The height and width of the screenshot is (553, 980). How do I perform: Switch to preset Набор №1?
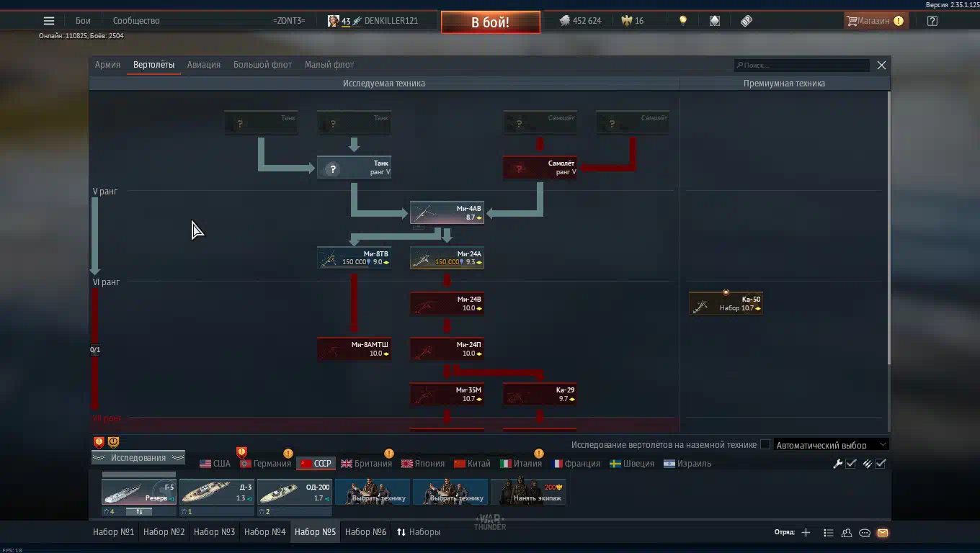114,532
